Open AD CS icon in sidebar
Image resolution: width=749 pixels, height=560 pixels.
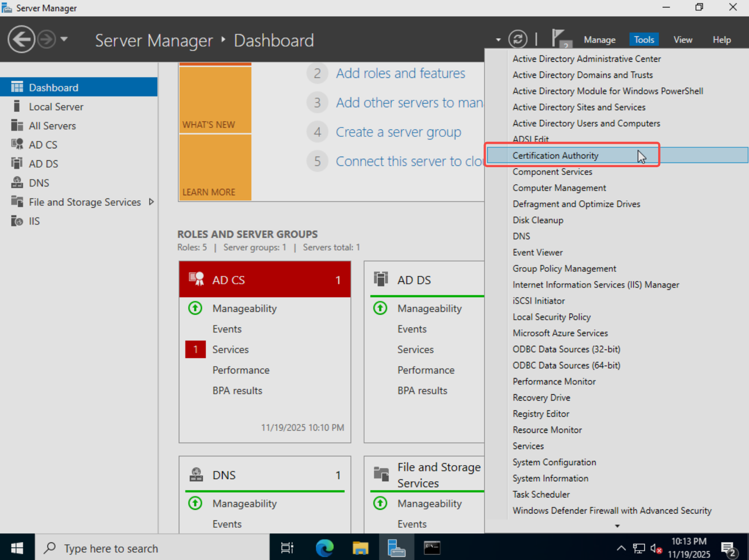[x=17, y=145]
